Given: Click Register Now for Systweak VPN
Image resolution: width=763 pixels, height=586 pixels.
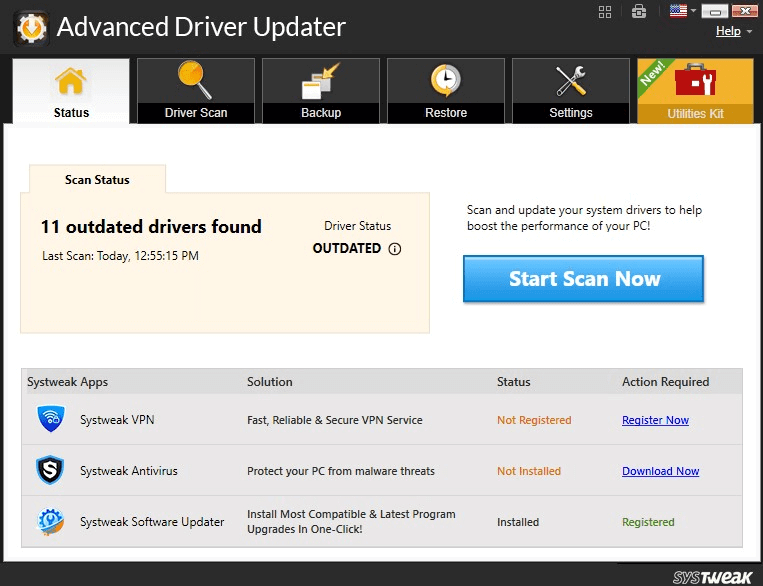Looking at the screenshot, I should (655, 420).
